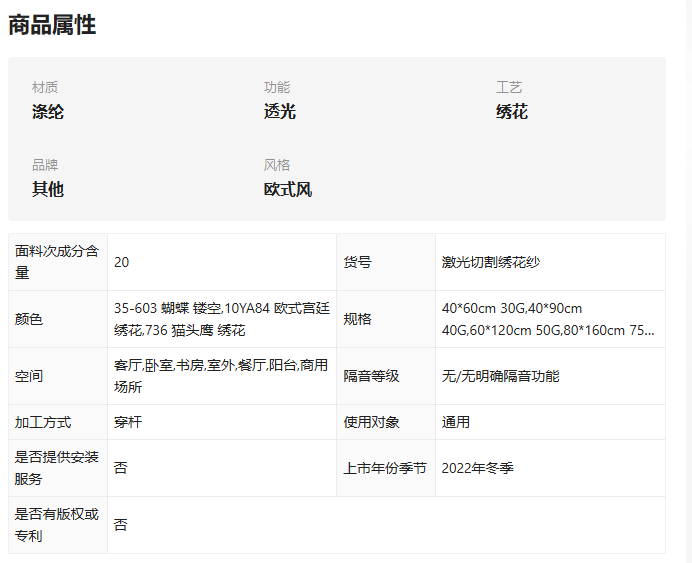Click the 使用对象 value 通用

pos(456,422)
